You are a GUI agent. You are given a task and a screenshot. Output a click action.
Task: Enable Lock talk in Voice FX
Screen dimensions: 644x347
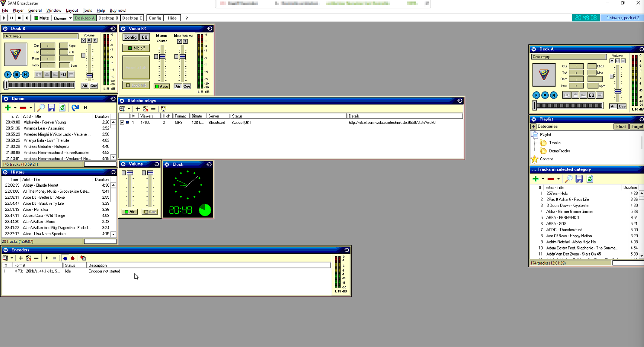tap(136, 85)
